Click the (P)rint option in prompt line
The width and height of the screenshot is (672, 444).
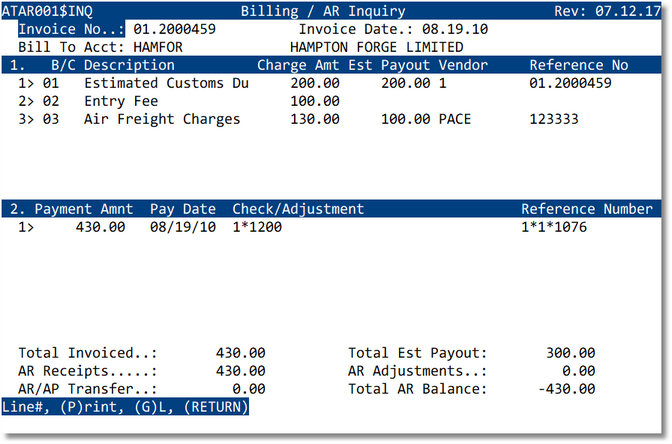(89, 408)
